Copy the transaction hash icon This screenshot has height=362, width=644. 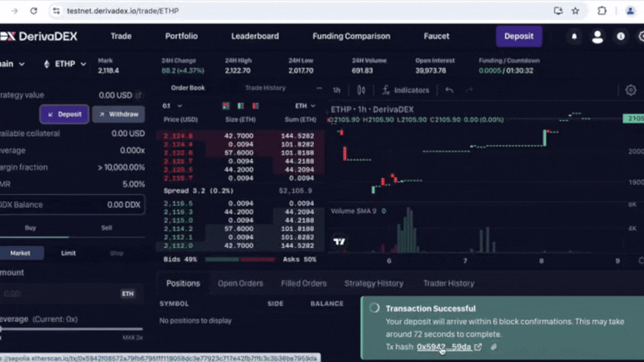(x=493, y=347)
